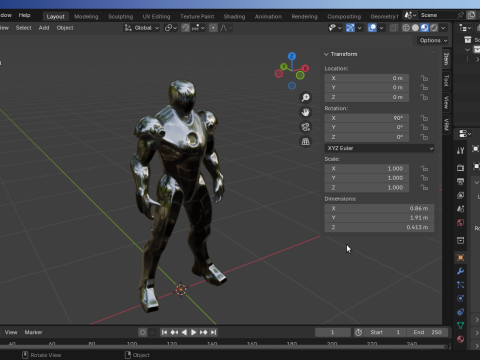This screenshot has width=480, height=360.
Task: Open the Object Constraints properties tab
Action: [460, 312]
